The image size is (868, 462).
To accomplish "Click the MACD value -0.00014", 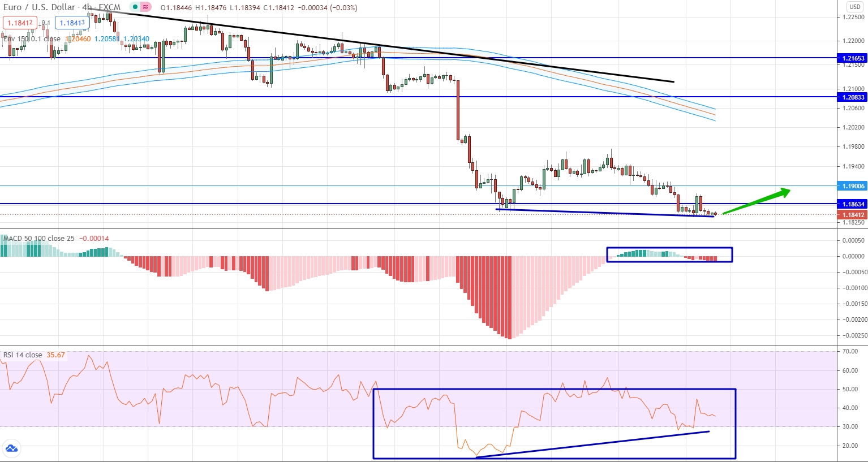I will 94,238.
